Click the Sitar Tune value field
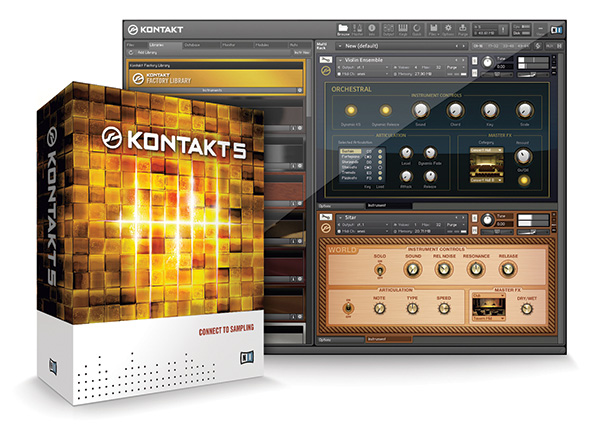Image resolution: width=591 pixels, height=442 pixels. coord(505,223)
